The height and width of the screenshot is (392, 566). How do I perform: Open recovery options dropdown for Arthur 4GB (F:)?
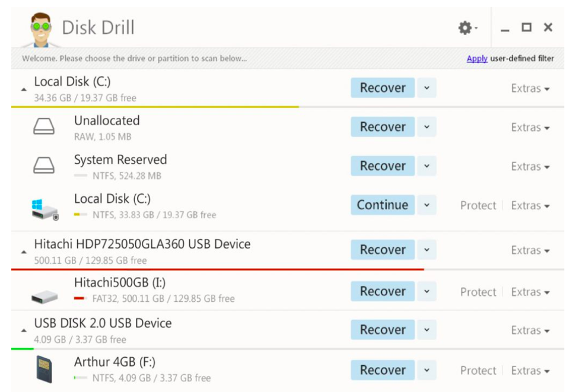point(427,370)
